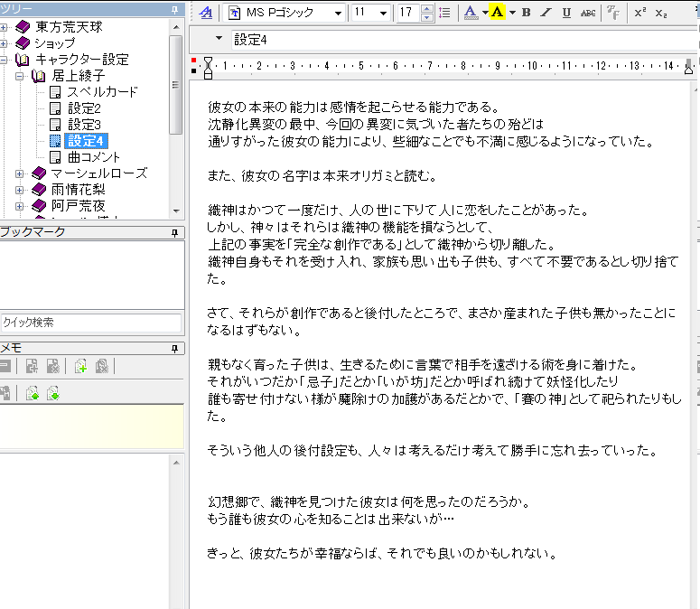Toggle subscript formatting
This screenshot has width=700, height=609.
[661, 13]
